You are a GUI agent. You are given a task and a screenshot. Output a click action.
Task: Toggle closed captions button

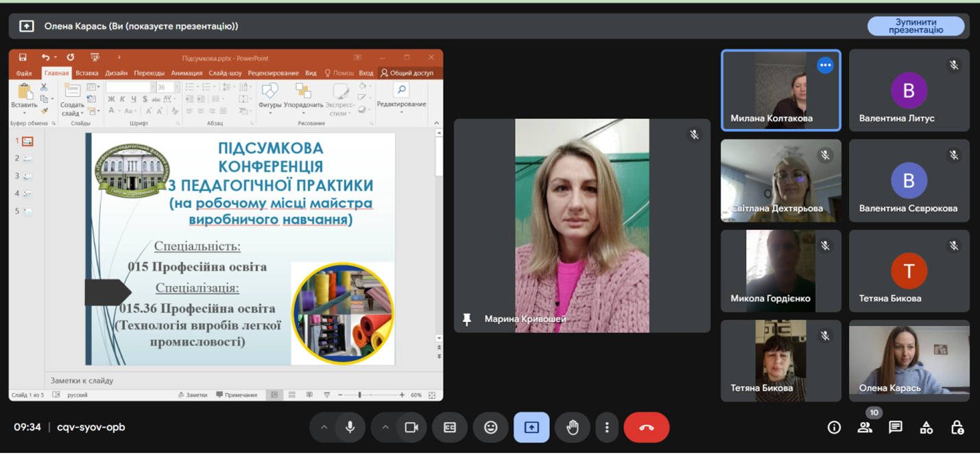[450, 428]
